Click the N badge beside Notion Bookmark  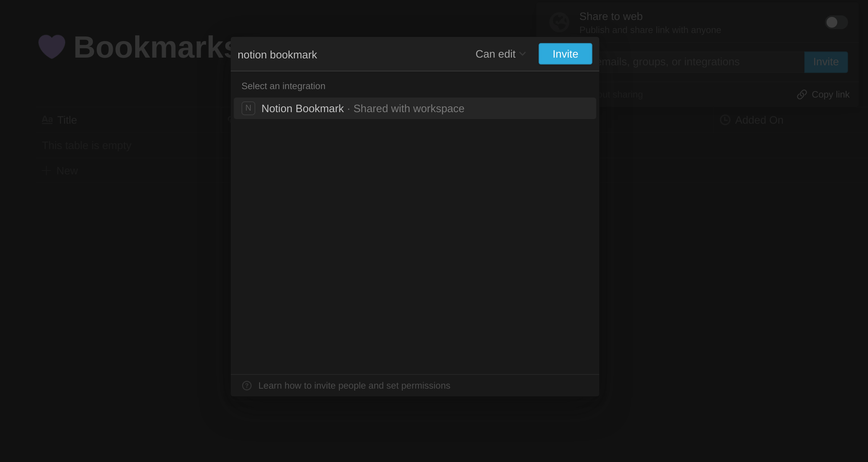(248, 108)
